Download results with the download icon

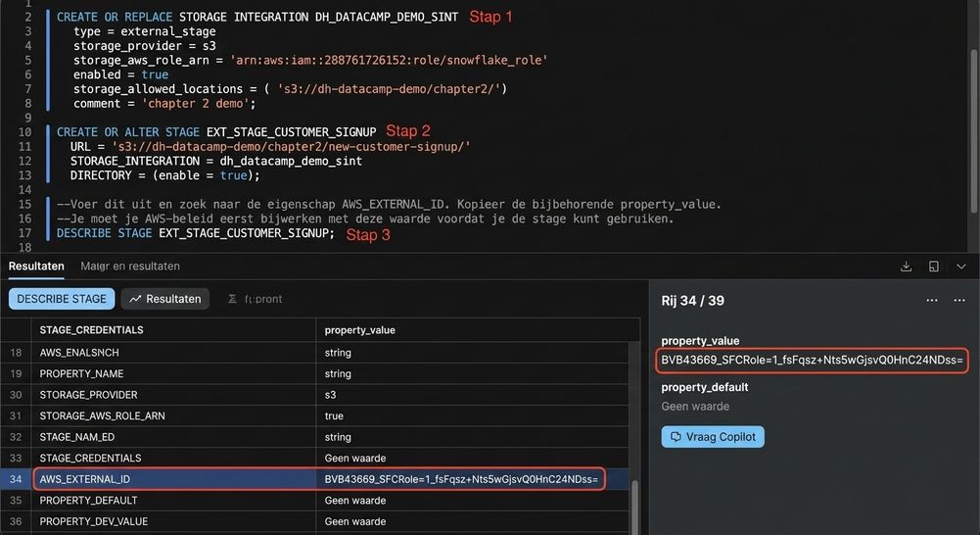pyautogui.click(x=906, y=267)
